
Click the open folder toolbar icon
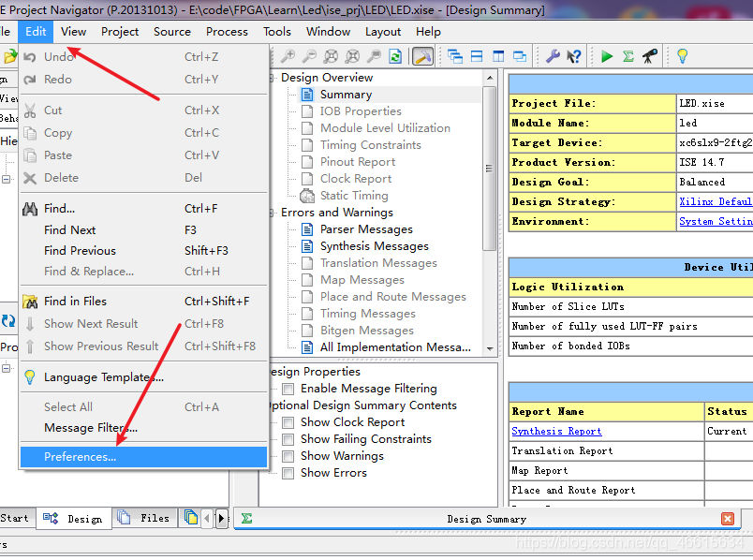point(9,56)
